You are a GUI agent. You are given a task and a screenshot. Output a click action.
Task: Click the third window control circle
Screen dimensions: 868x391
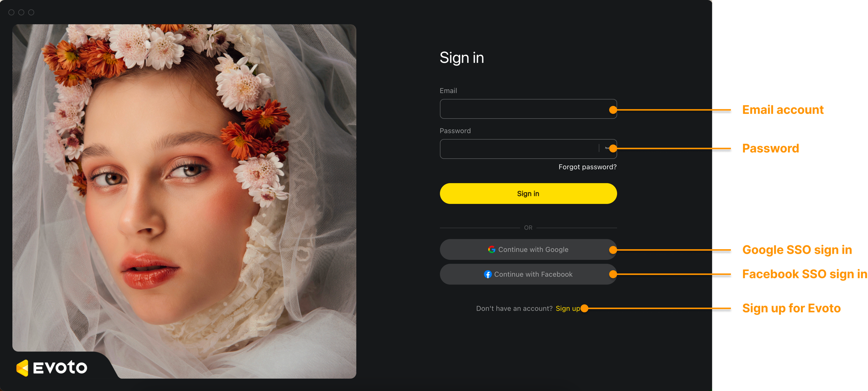31,12
